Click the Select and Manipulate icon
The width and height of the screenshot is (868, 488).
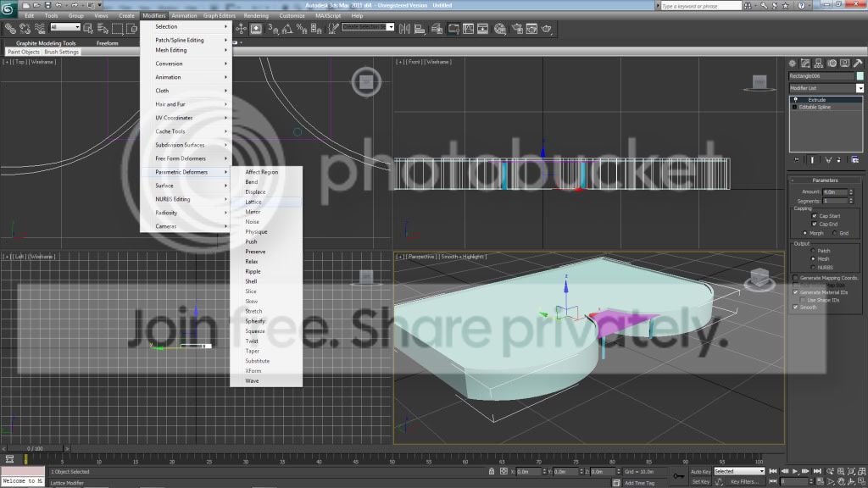[242, 29]
